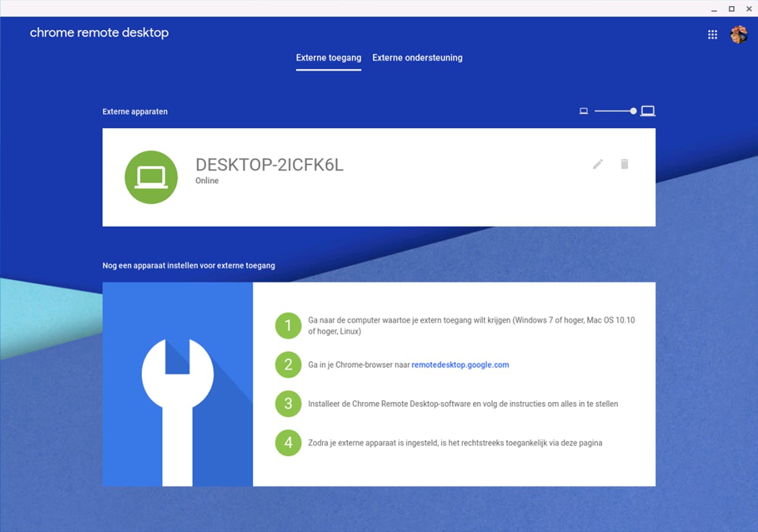Delete DESKTOP-2ICFK6L using the trash icon

(624, 164)
